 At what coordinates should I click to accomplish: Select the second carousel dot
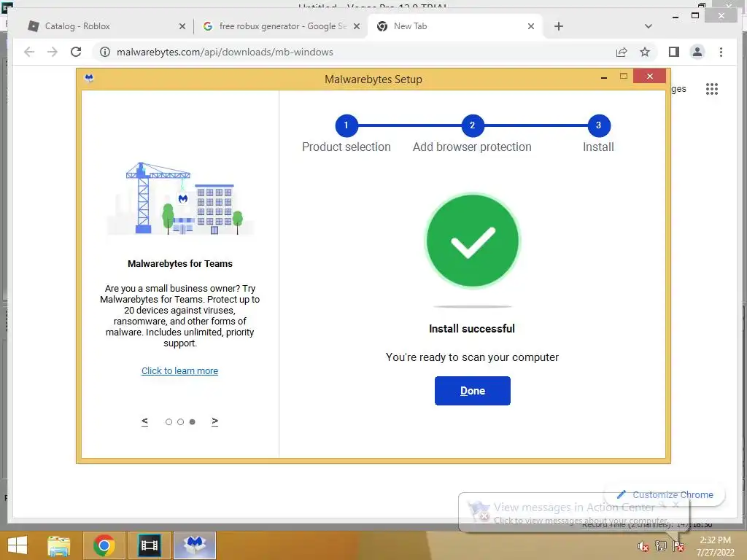[181, 421]
